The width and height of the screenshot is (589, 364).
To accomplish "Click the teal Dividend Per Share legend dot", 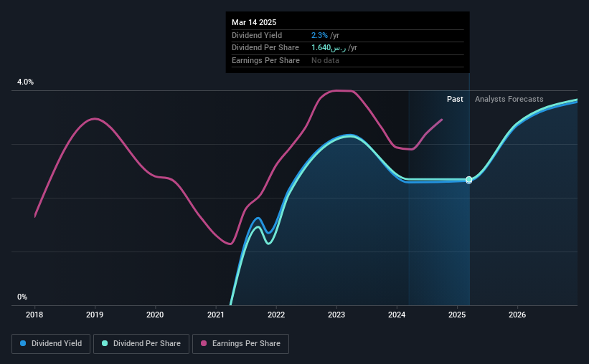I will click(105, 343).
